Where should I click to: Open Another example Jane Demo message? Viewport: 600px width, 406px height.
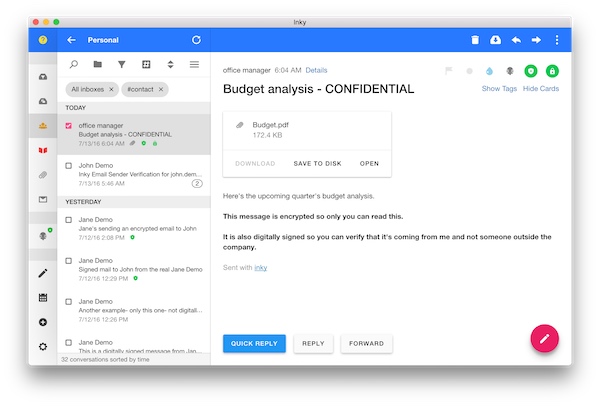click(134, 310)
